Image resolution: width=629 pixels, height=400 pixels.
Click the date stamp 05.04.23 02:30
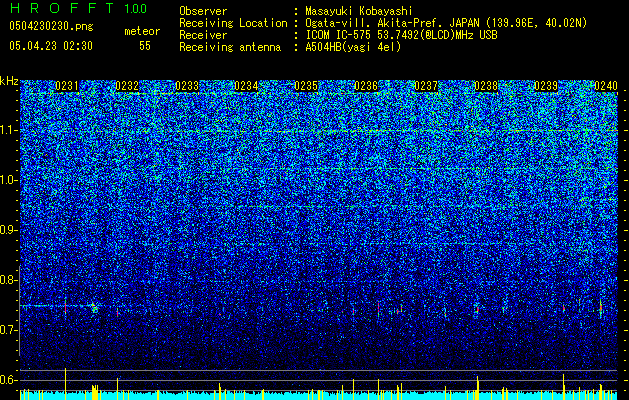pos(51,46)
